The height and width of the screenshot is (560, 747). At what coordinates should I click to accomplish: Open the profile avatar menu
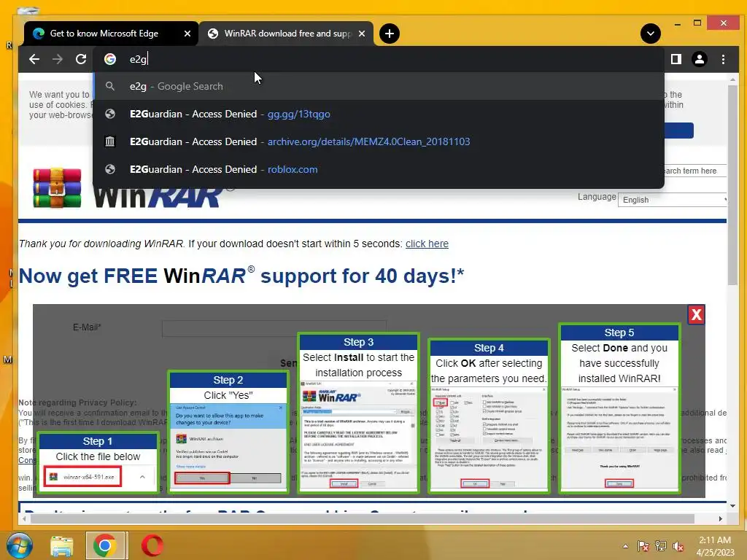pos(700,59)
